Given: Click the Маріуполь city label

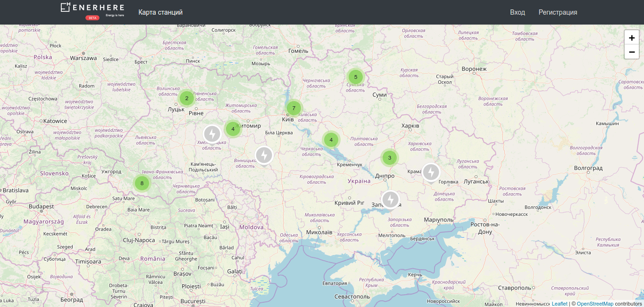Looking at the screenshot, I should click(x=438, y=220).
